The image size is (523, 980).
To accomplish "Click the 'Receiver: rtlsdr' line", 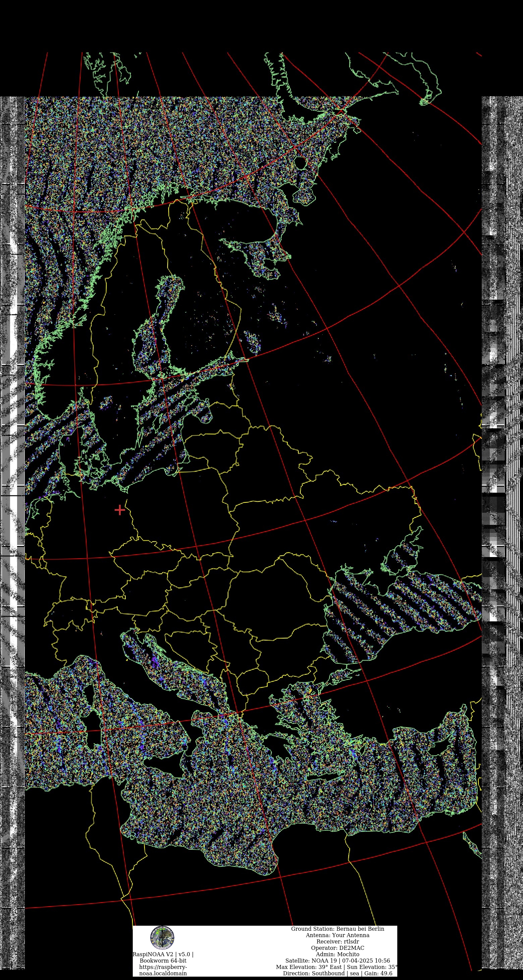I will point(338,941).
